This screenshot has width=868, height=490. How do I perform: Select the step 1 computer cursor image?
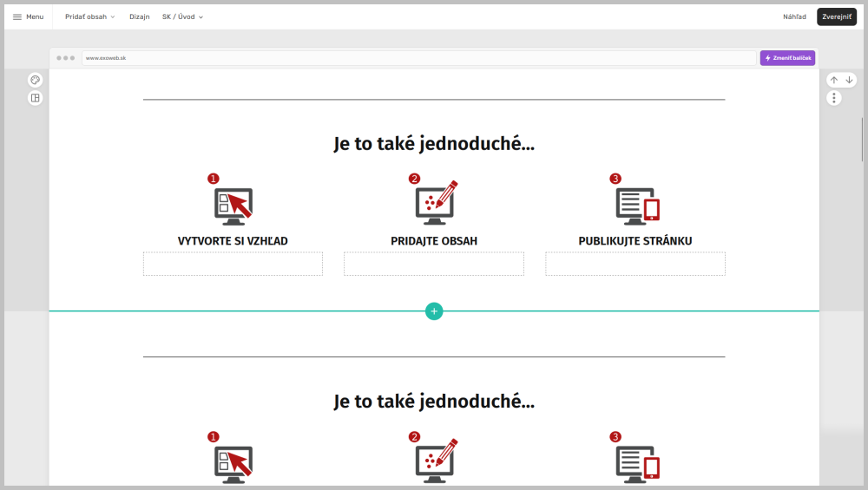(x=233, y=205)
